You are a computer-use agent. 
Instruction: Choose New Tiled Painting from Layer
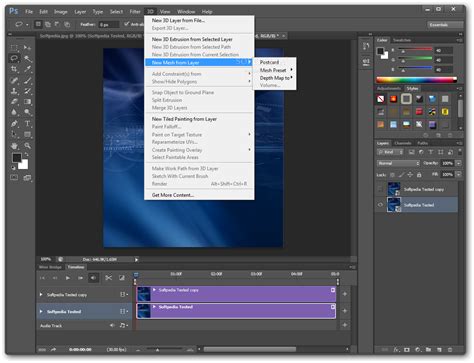point(199,119)
